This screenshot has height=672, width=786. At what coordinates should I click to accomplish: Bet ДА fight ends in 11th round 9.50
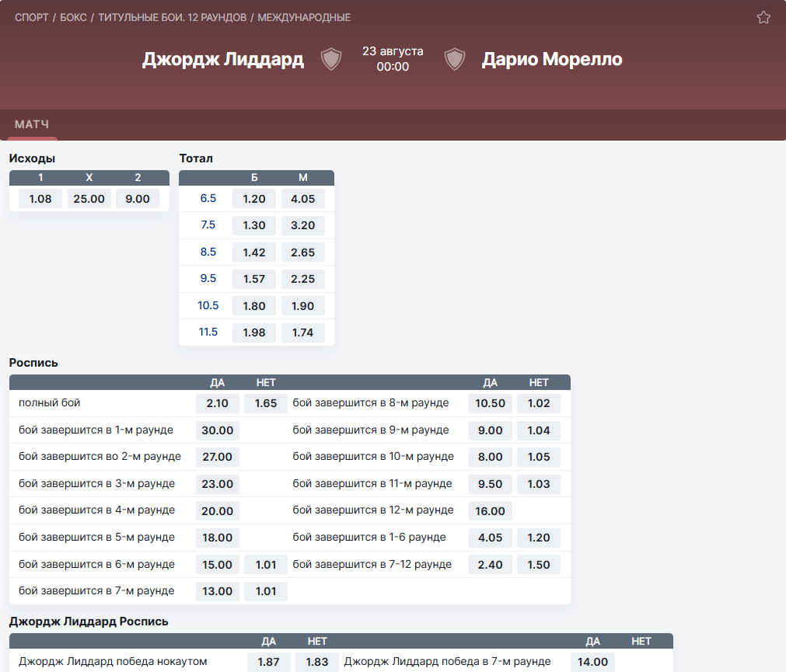click(x=491, y=484)
